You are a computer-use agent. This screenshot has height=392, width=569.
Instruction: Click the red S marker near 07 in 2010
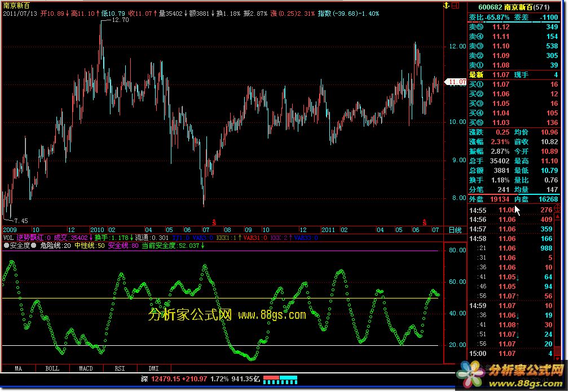214,222
